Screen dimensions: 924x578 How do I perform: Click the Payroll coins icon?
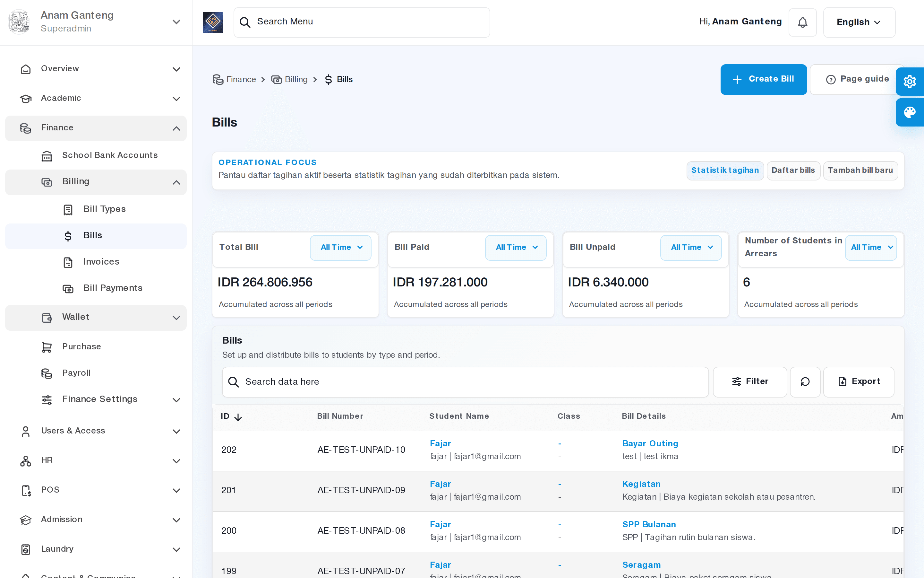click(47, 373)
